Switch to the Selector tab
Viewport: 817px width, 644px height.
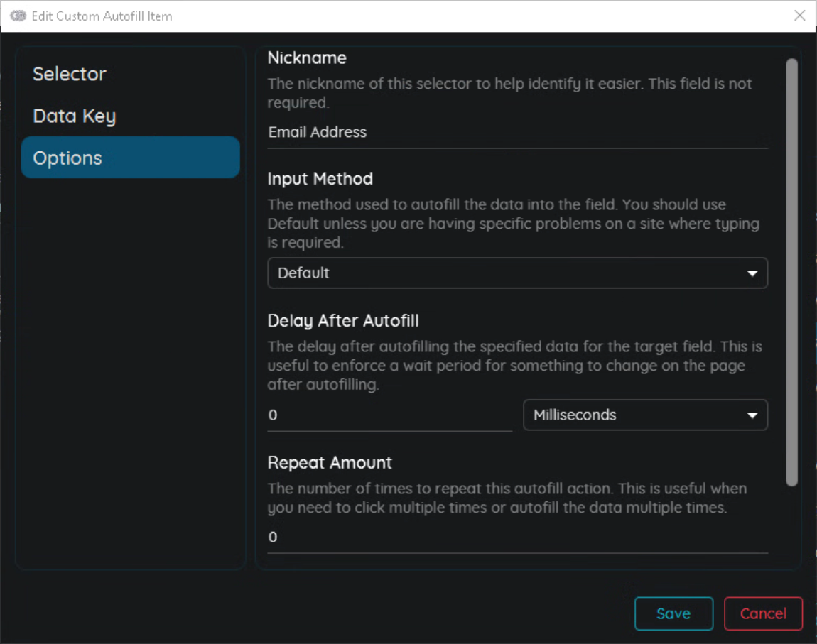[70, 74]
